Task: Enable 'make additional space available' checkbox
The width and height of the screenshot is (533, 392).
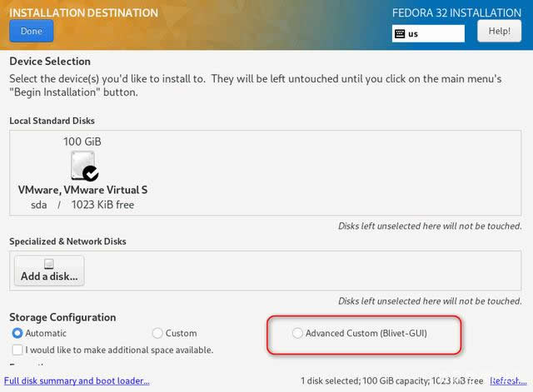Action: (x=17, y=350)
